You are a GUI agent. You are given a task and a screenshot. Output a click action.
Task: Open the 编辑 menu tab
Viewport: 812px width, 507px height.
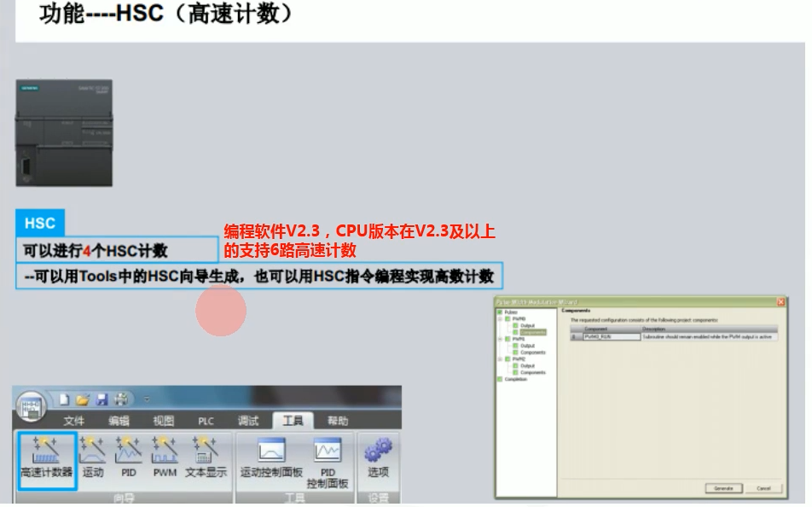(119, 421)
